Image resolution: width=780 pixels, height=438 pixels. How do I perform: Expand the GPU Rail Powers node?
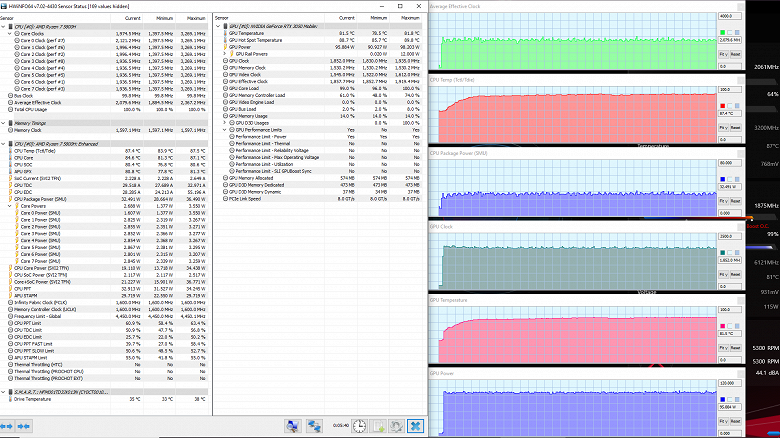[x=224, y=54]
